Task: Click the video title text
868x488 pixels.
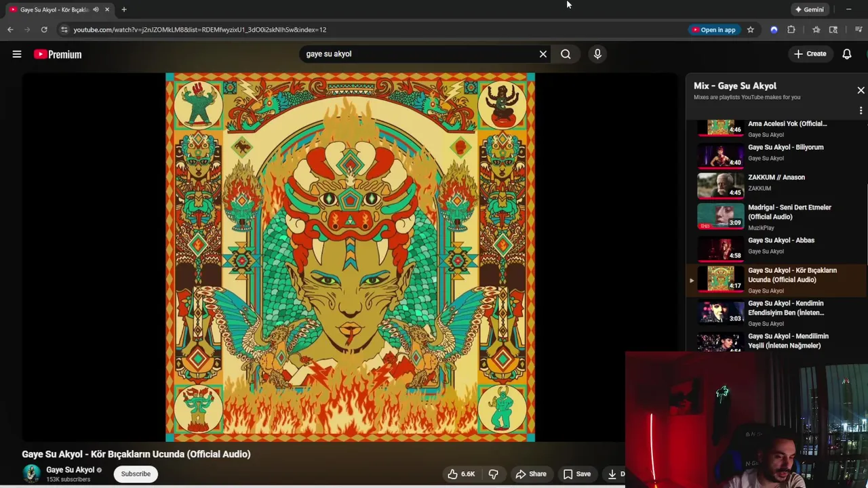Action: [x=136, y=454]
